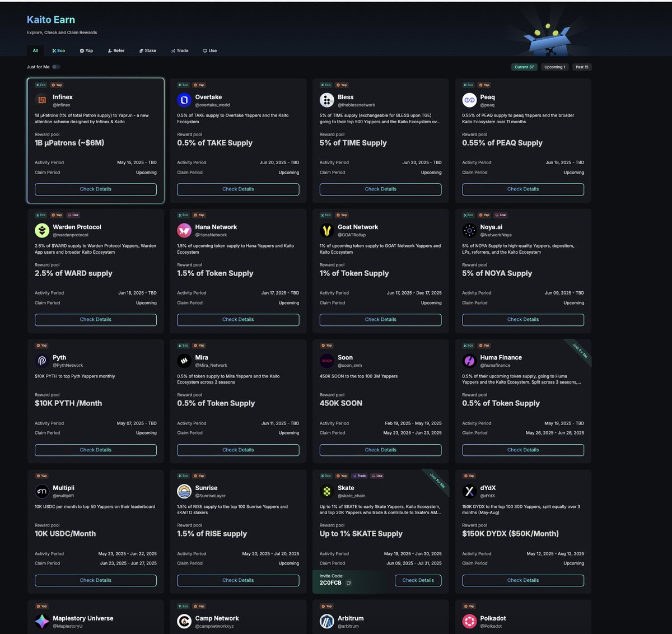Click the Camp Network logo

(184, 621)
